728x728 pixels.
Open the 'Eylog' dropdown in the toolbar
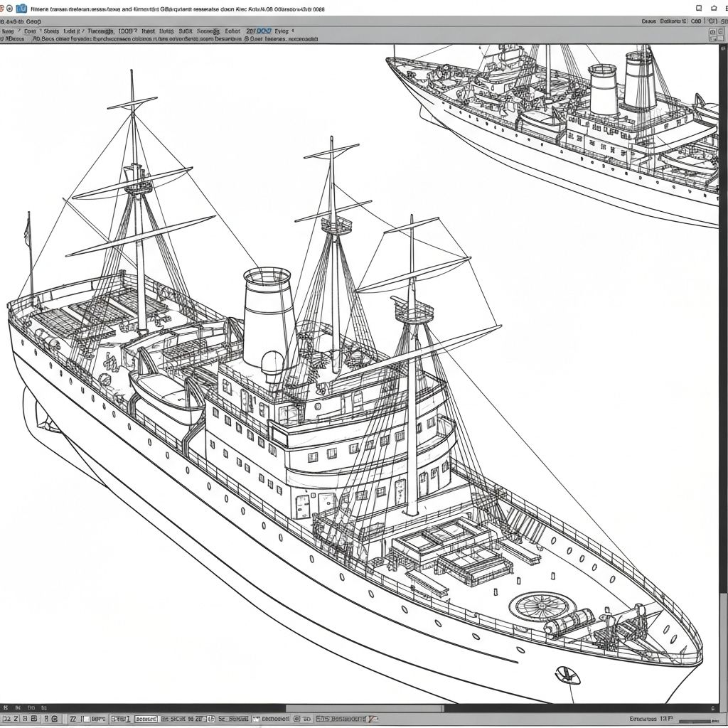pyautogui.click(x=282, y=31)
